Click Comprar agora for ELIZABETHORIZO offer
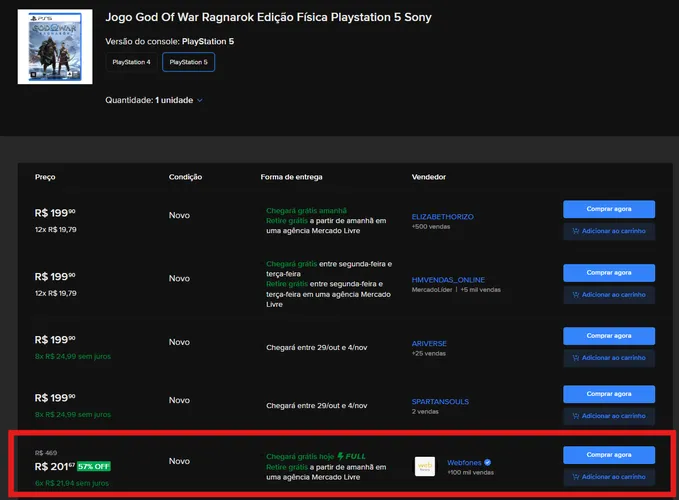 (609, 209)
